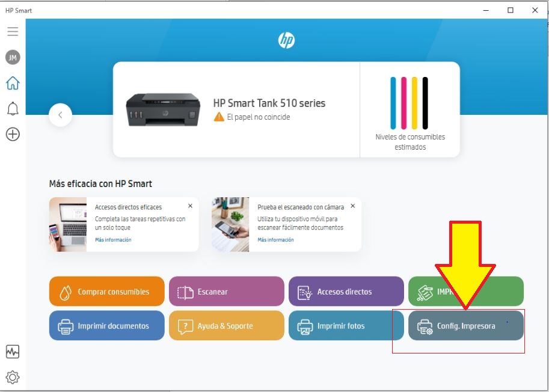The height and width of the screenshot is (392, 549).
Task: Click the HP logo at top
Action: point(286,40)
